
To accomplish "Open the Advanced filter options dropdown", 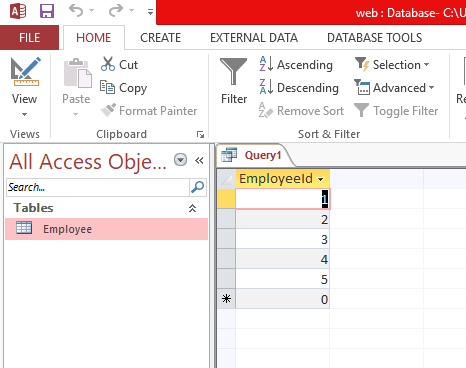I will tap(395, 88).
